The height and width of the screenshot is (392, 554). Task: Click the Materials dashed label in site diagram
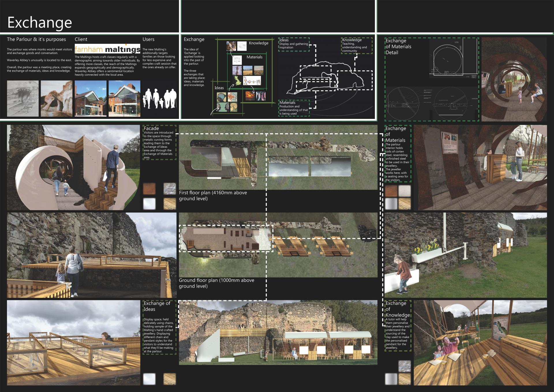tap(294, 108)
